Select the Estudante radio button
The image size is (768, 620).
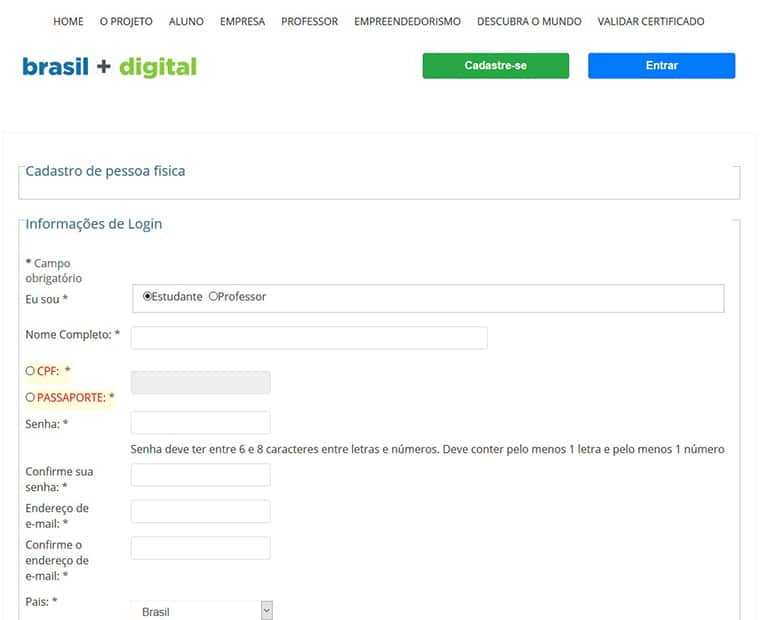pyautogui.click(x=148, y=297)
